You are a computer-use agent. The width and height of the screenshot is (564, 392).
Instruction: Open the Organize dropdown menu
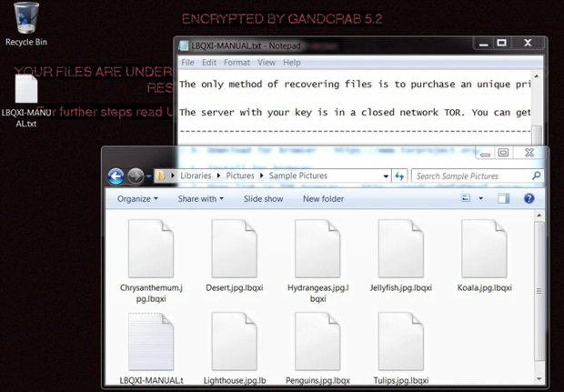click(137, 199)
